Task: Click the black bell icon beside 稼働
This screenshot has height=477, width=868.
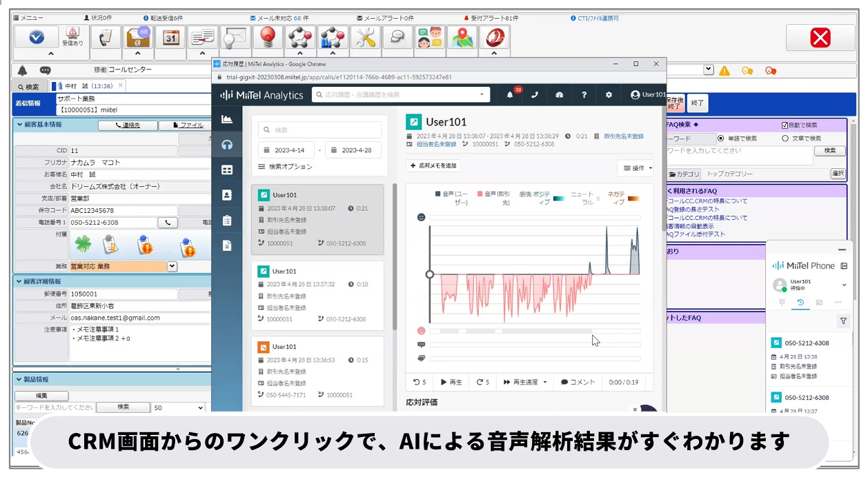Action: (23, 70)
